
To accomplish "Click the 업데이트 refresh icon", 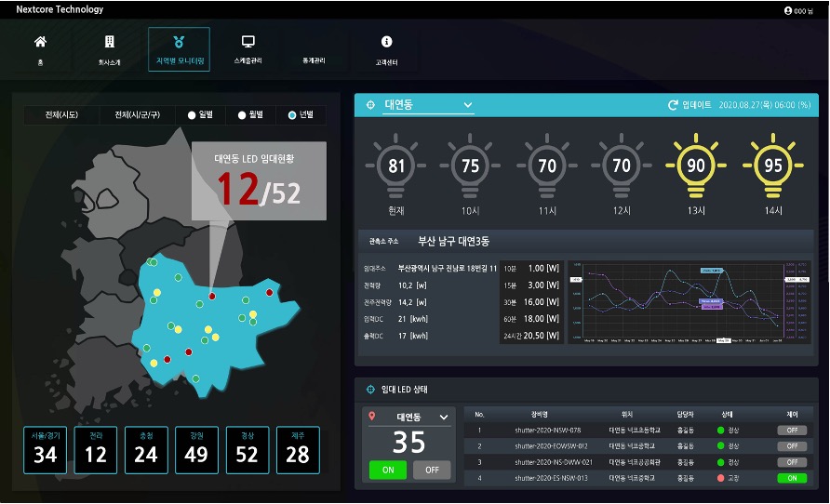I will 673,105.
